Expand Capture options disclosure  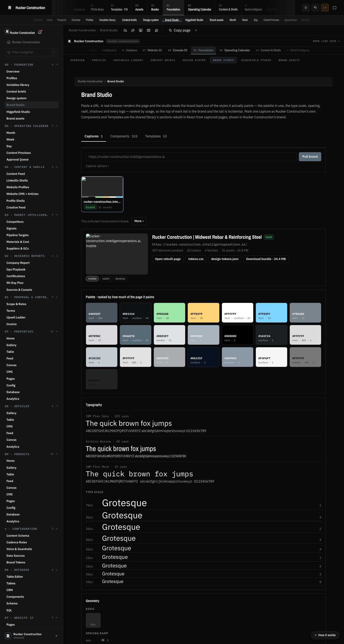(x=97, y=166)
